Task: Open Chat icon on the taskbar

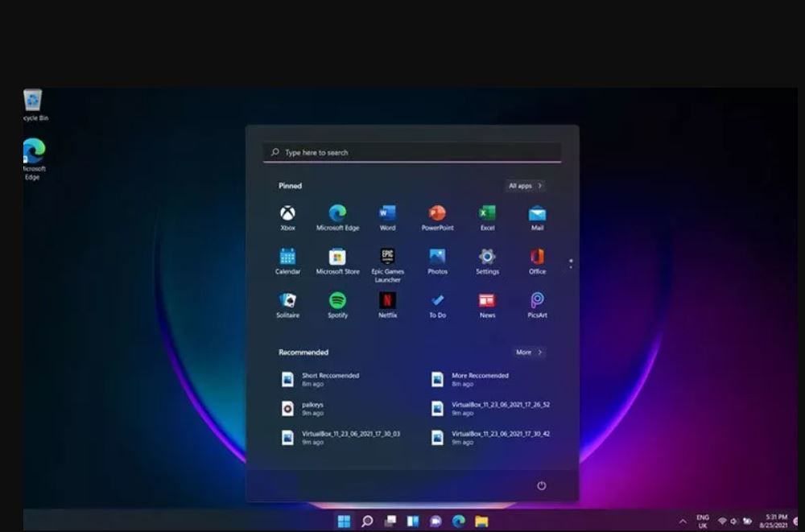Action: (436, 522)
